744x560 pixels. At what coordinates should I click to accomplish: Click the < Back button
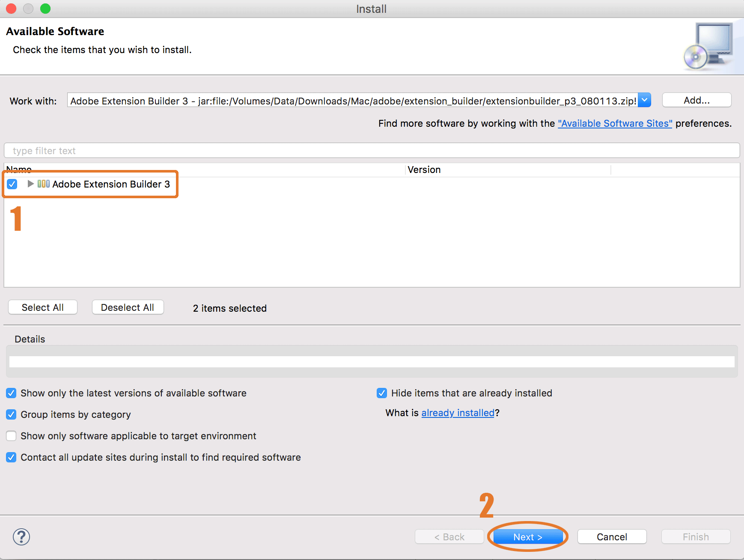coord(449,537)
